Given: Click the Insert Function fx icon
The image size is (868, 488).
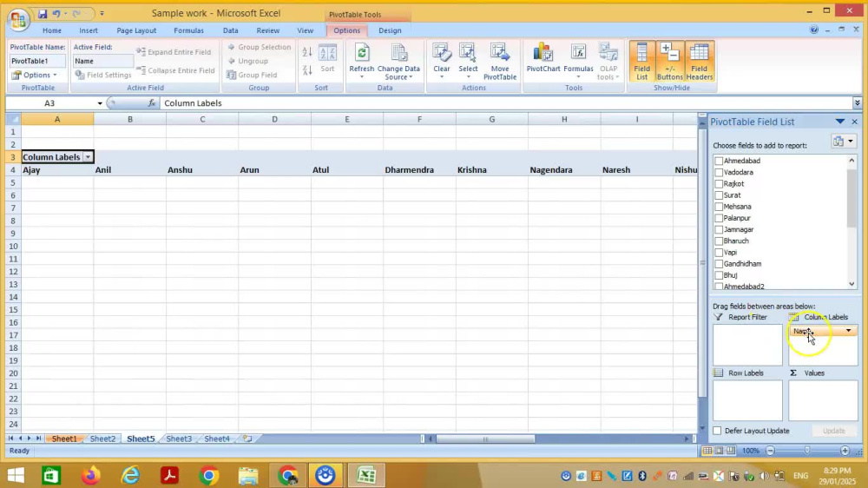Looking at the screenshot, I should tap(152, 103).
